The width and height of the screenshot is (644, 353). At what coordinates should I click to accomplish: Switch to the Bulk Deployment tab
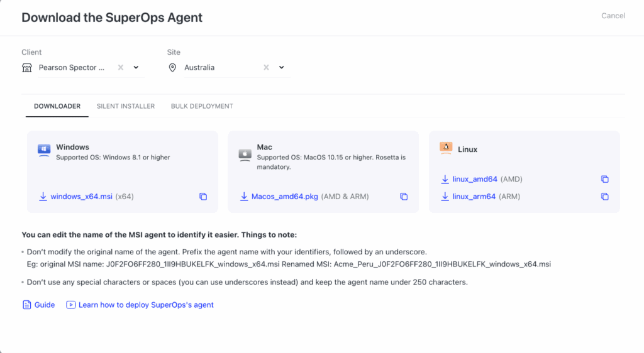tap(202, 106)
